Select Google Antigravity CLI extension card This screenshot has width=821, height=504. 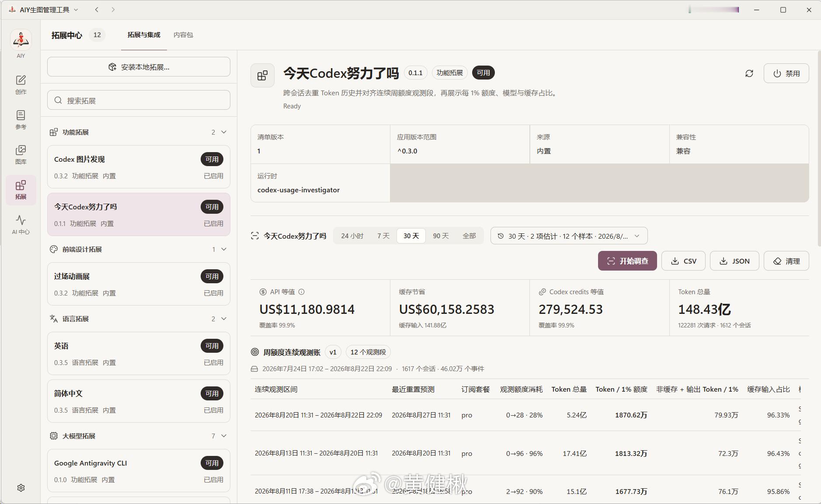(139, 471)
